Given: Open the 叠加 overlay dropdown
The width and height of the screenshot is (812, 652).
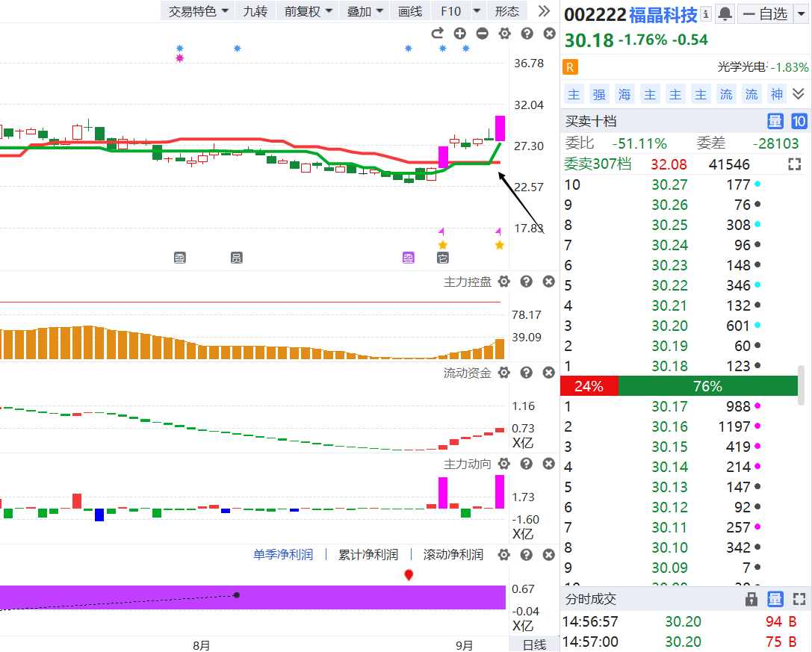Looking at the screenshot, I should coord(365,11).
